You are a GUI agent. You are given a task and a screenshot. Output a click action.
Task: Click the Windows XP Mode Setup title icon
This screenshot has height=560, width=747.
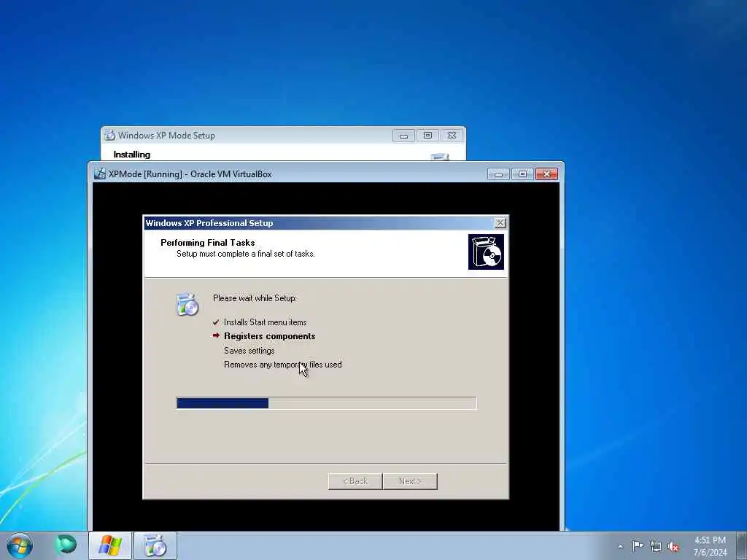(109, 135)
